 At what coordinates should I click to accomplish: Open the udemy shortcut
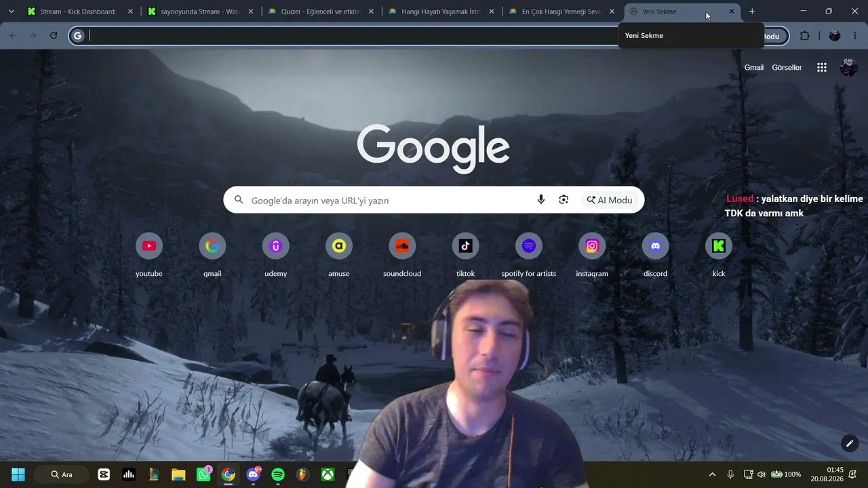click(275, 246)
